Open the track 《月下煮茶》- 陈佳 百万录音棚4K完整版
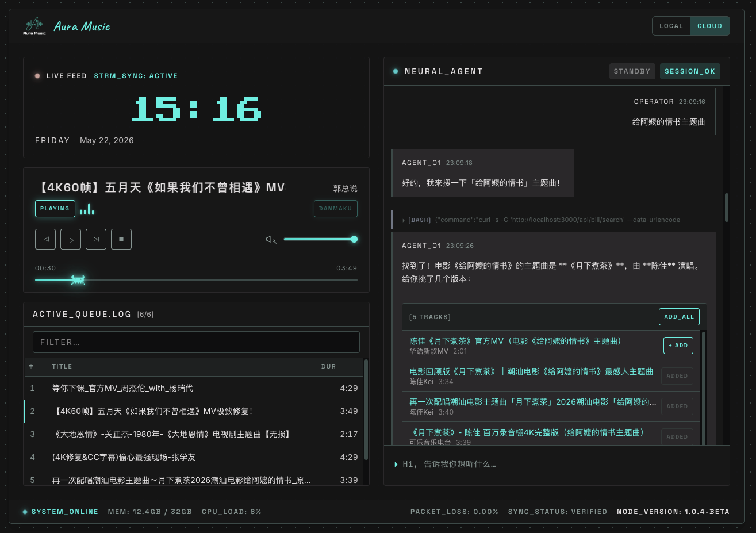Screen dimensions: 756x533 pyautogui.click(x=527, y=432)
